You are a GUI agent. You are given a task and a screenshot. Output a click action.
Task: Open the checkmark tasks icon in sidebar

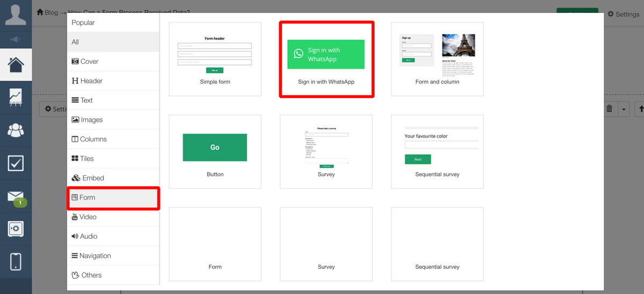[x=16, y=163]
